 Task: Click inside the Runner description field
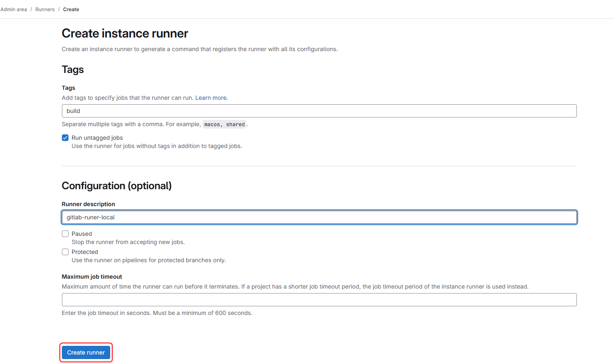coord(319,217)
